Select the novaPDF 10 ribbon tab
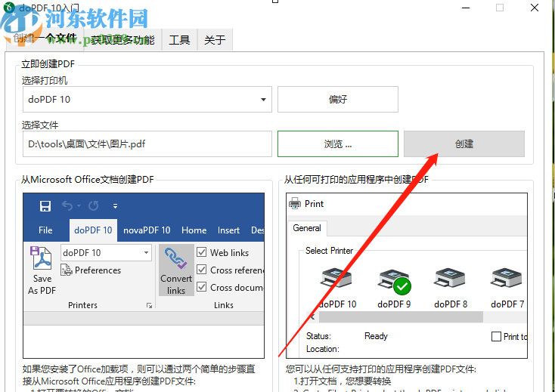555x392 pixels. pos(147,230)
